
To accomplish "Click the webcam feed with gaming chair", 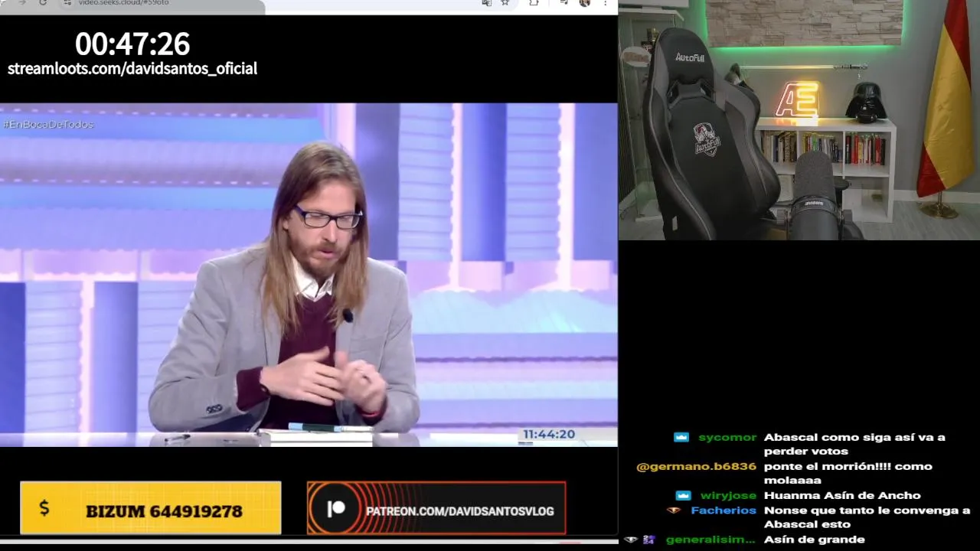I will click(x=799, y=120).
